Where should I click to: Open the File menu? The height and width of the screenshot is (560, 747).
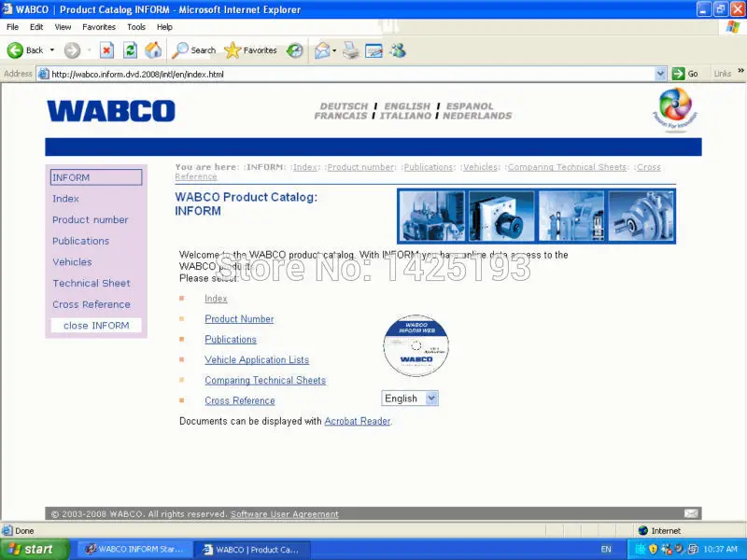(x=12, y=27)
